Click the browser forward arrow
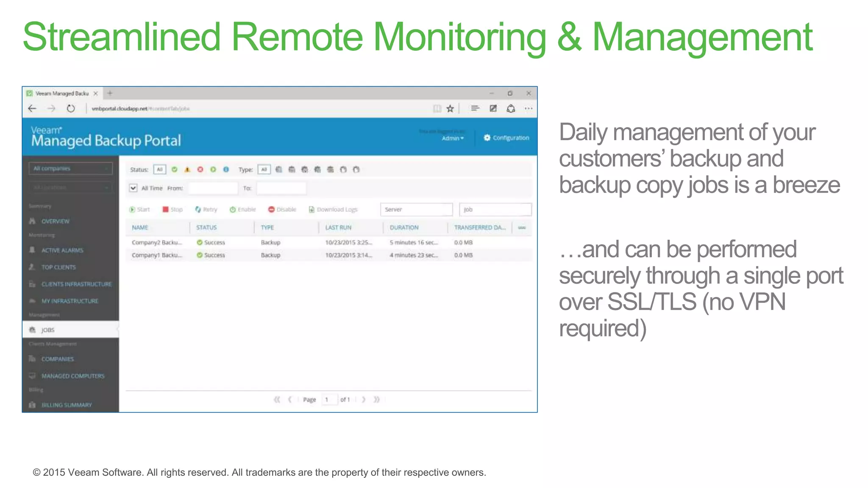 point(51,108)
